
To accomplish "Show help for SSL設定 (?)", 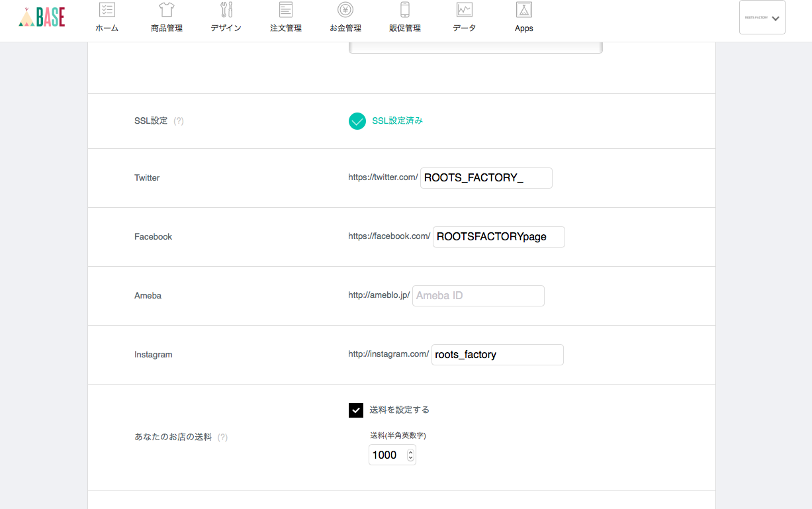I will tap(179, 121).
